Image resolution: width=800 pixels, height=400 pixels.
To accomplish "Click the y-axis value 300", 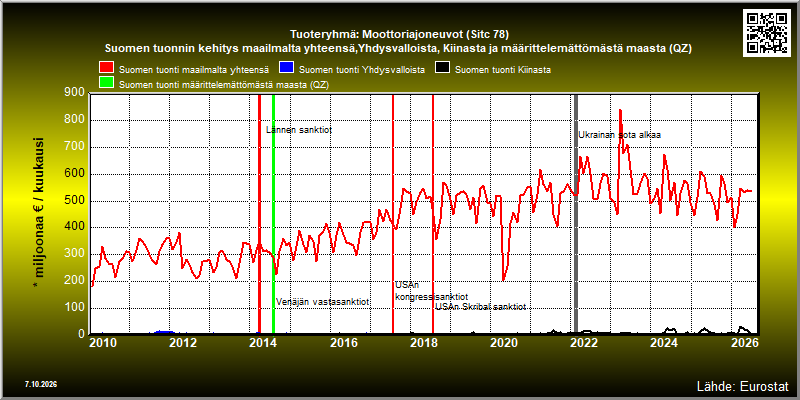I will 75,254.
